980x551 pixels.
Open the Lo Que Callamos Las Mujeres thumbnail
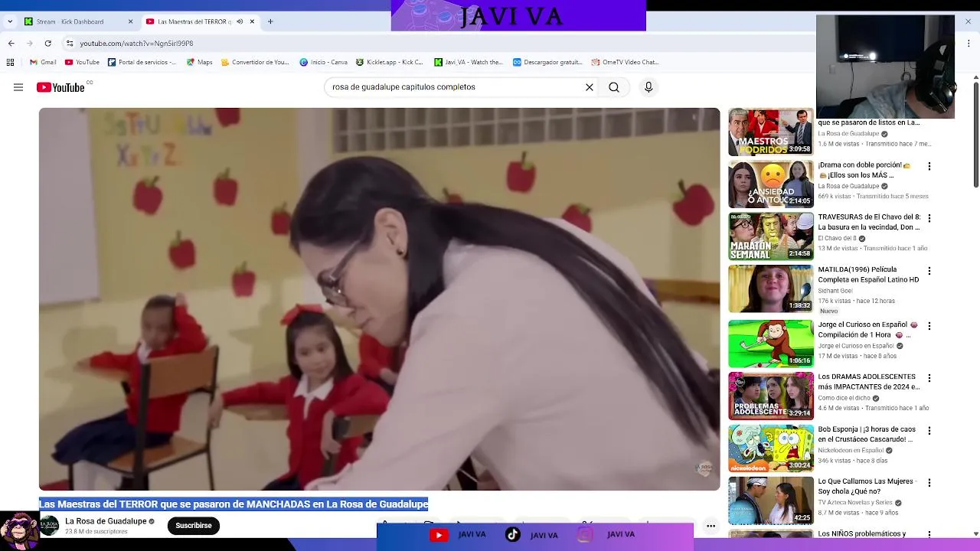771,501
